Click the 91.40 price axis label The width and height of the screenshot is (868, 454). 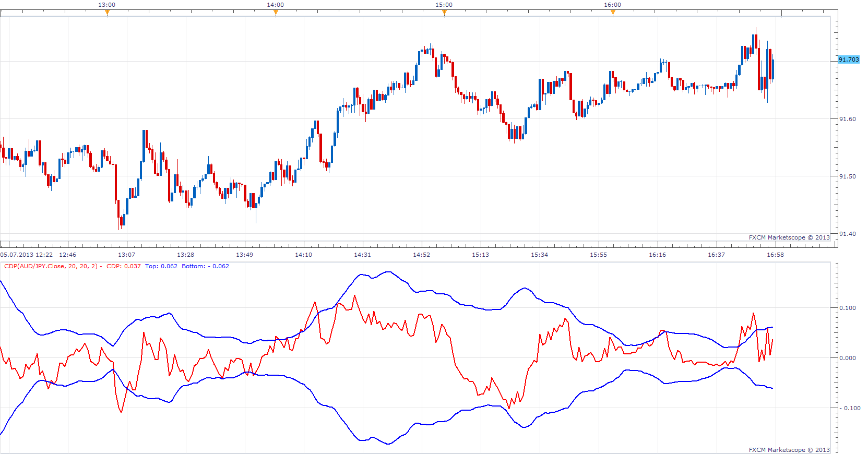tap(848, 234)
